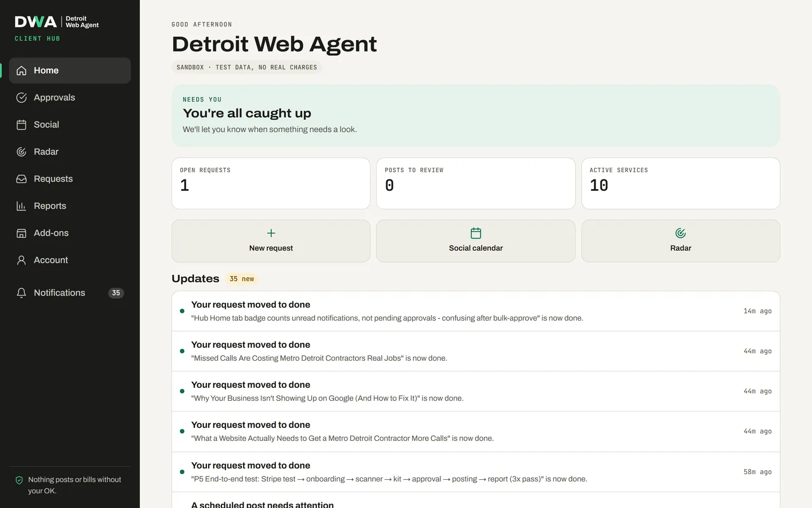Click the 35 badge next to Notifications
812x508 pixels.
pos(116,293)
